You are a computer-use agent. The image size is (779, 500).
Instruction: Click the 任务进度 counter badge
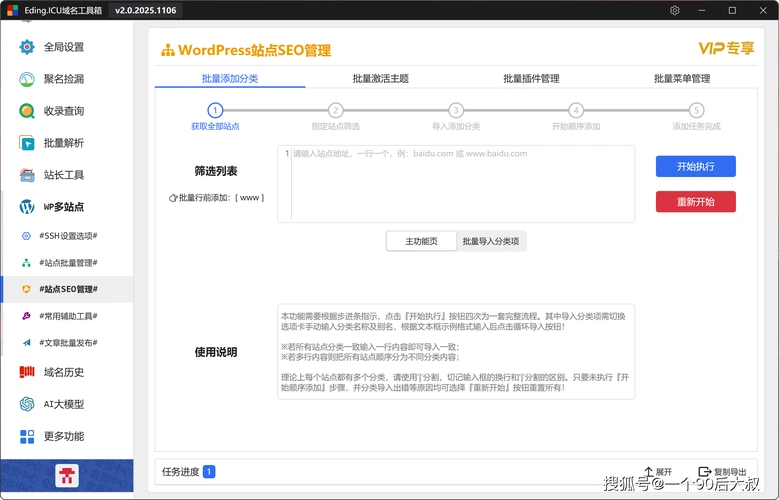(209, 472)
